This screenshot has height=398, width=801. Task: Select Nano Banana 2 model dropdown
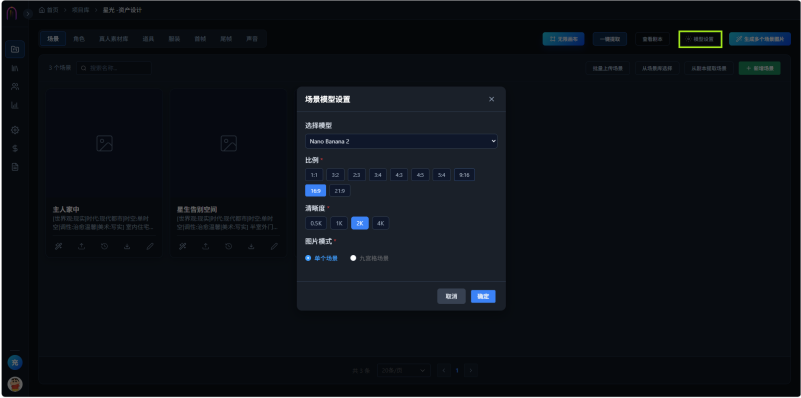[401, 141]
